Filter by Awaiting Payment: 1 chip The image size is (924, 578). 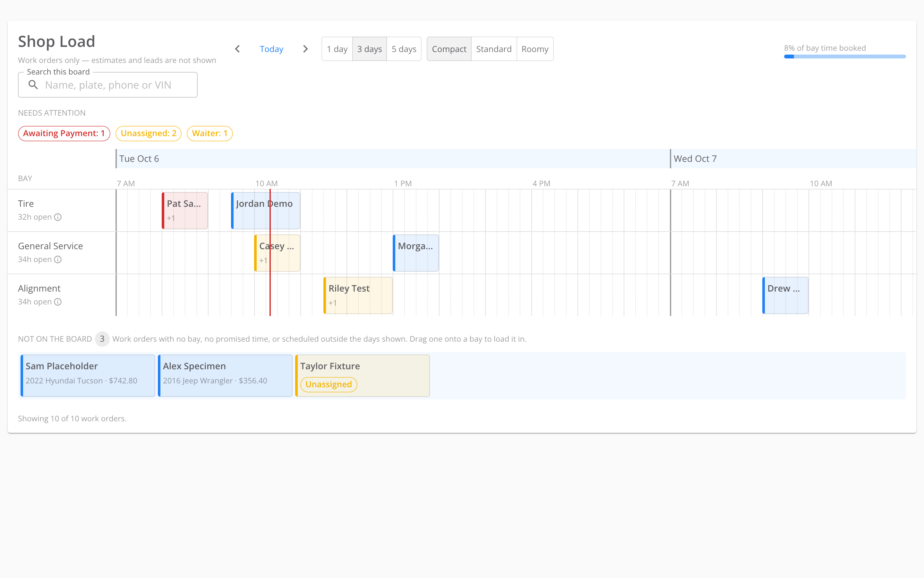tap(64, 133)
